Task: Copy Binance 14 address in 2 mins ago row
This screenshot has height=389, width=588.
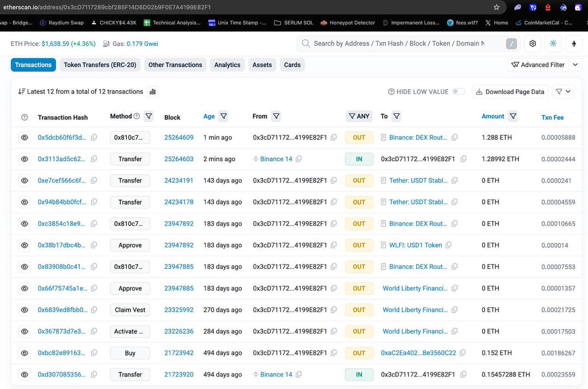Action: 299,159
